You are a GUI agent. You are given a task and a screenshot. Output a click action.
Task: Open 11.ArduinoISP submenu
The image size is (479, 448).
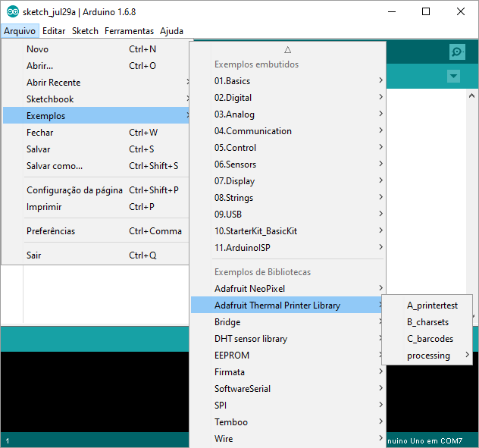pos(288,248)
